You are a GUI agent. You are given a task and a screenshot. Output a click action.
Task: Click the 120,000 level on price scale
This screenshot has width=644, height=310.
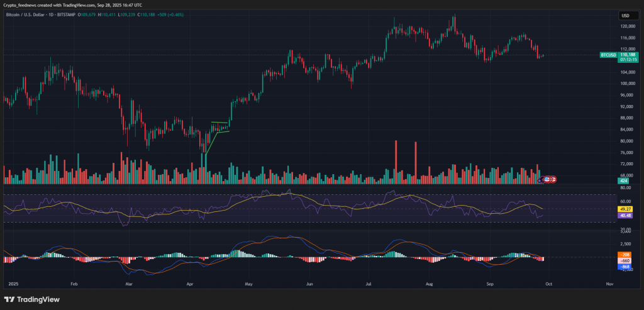click(626, 26)
